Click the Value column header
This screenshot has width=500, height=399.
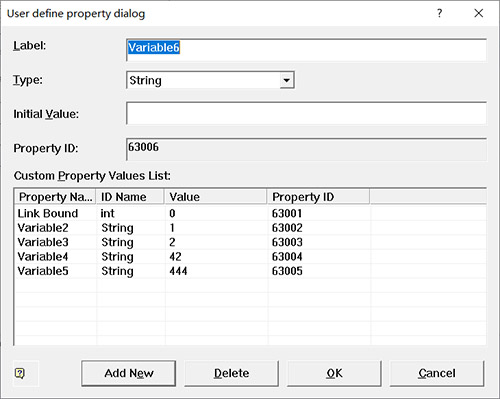coord(216,197)
